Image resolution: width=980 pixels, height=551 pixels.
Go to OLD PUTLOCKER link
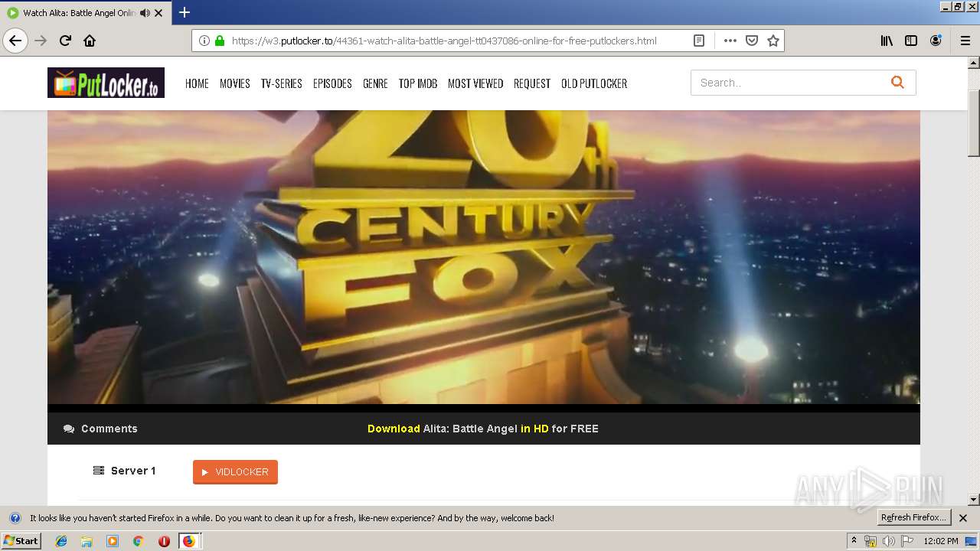point(594,83)
